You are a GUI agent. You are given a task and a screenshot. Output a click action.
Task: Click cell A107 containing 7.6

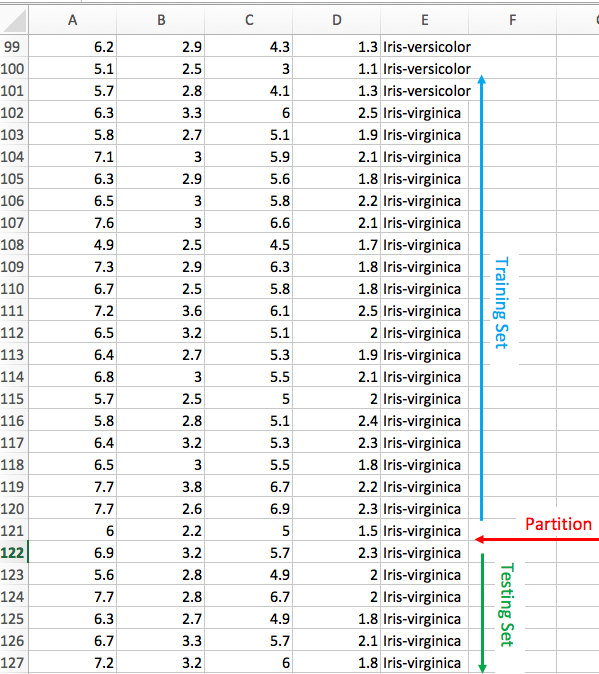pos(73,223)
